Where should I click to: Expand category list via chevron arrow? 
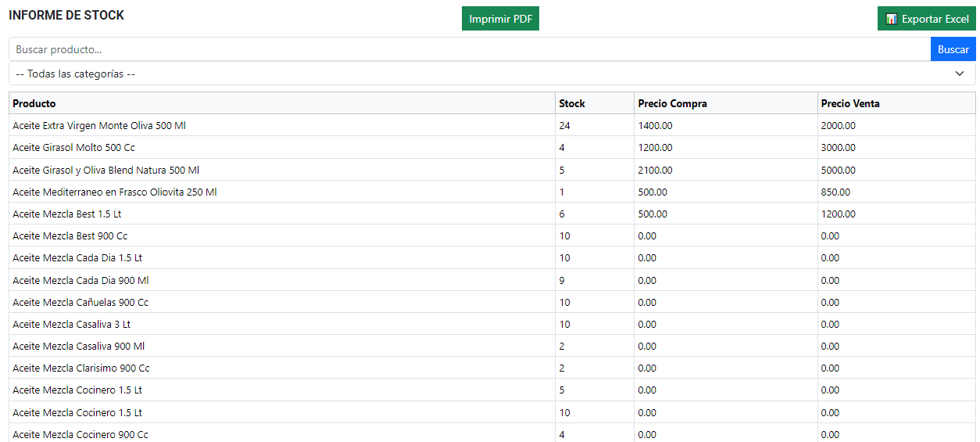960,74
